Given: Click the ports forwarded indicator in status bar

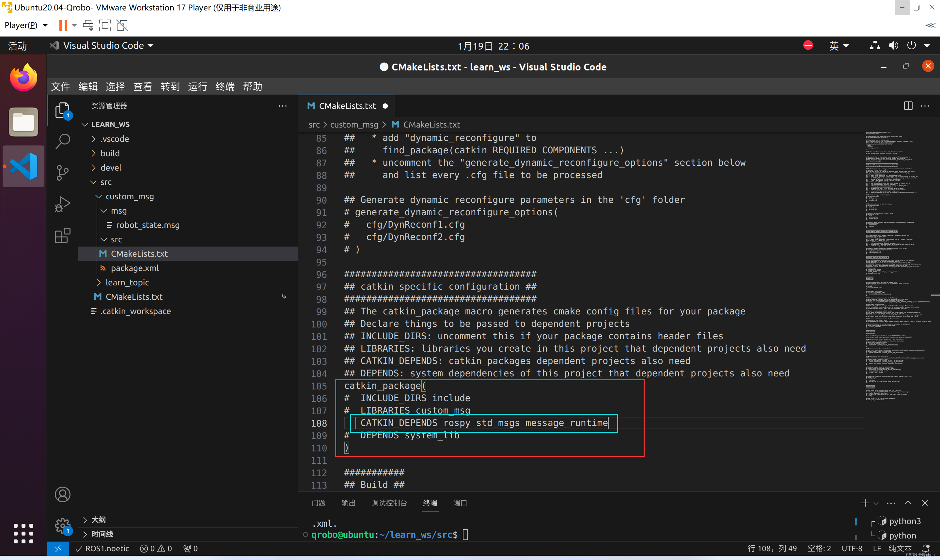Looking at the screenshot, I should coord(191,548).
